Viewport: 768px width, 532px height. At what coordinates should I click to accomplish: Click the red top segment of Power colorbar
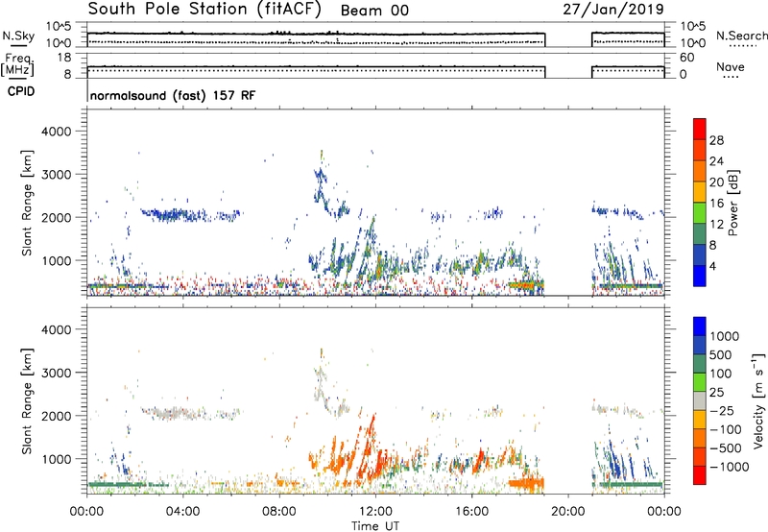[700, 129]
